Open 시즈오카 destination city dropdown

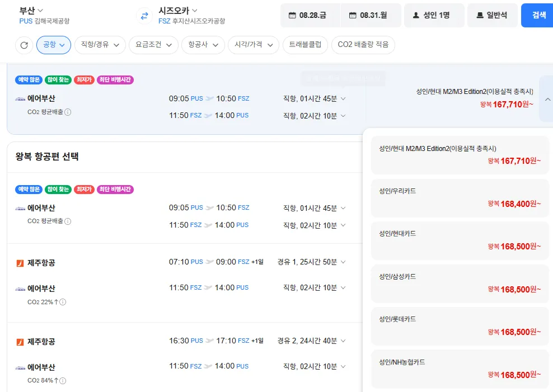pos(178,11)
